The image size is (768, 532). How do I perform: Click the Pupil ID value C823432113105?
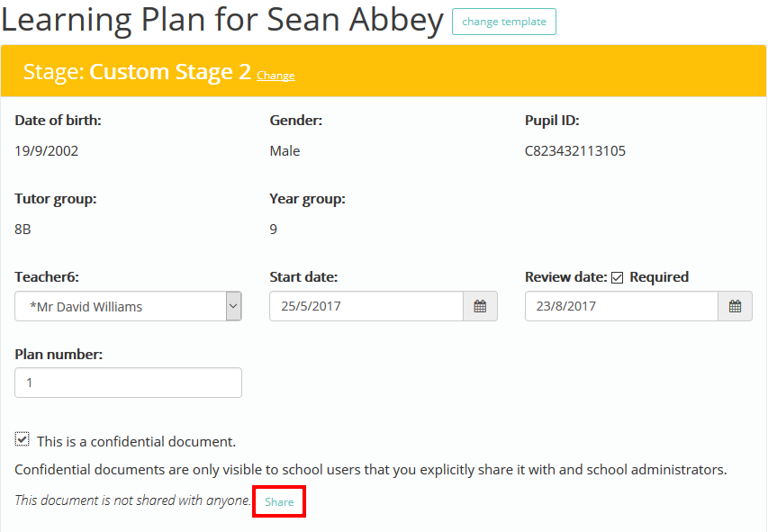[x=575, y=151]
